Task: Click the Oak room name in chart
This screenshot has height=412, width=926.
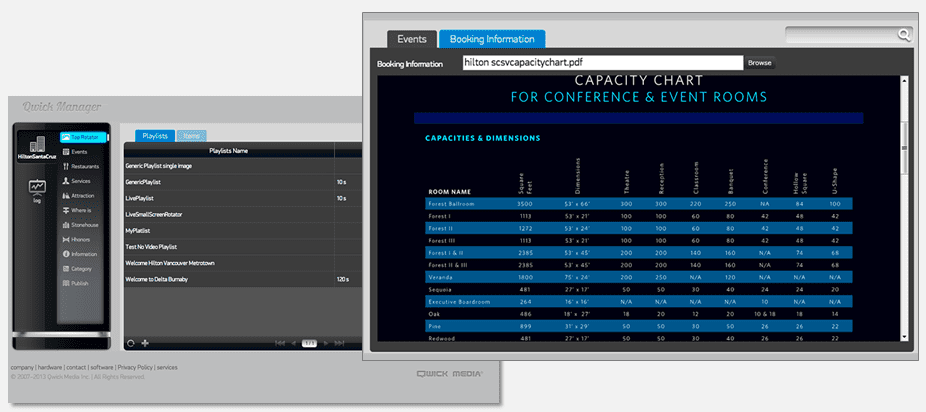Action: click(x=434, y=314)
